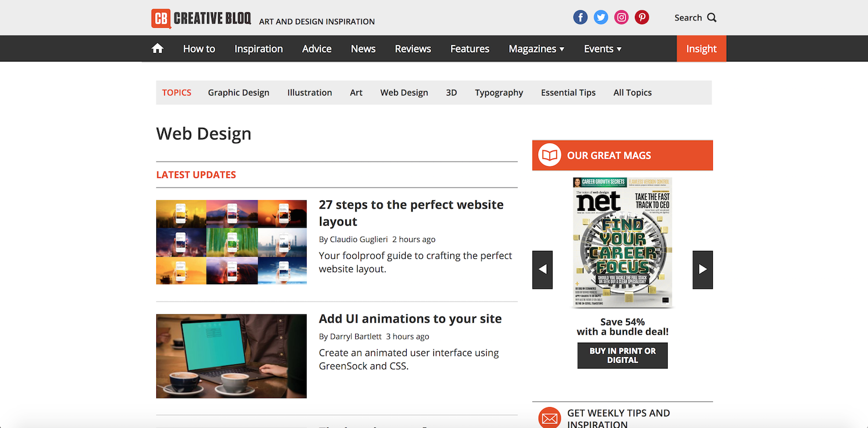This screenshot has width=868, height=428.
Task: Click the '2 hours ago' timestamp
Action: coord(414,239)
